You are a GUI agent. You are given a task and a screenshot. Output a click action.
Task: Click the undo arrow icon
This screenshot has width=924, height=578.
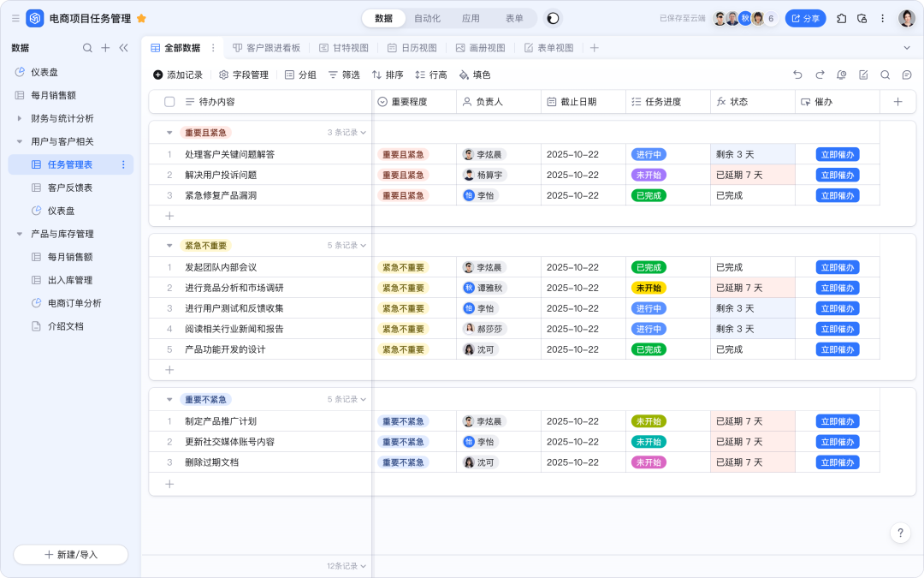(797, 75)
